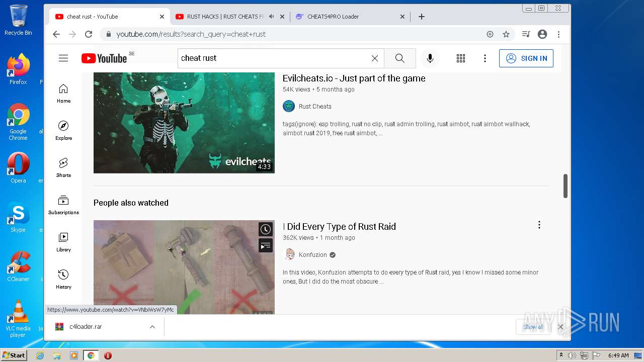Viewport: 644px width, 362px height.
Task: Open a new Chrome tab
Action: [x=422, y=17]
